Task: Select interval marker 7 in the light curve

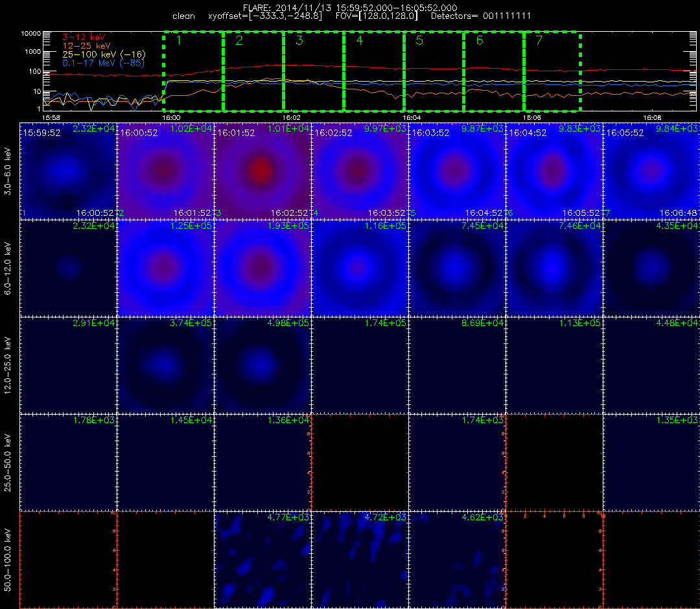Action: [x=539, y=40]
